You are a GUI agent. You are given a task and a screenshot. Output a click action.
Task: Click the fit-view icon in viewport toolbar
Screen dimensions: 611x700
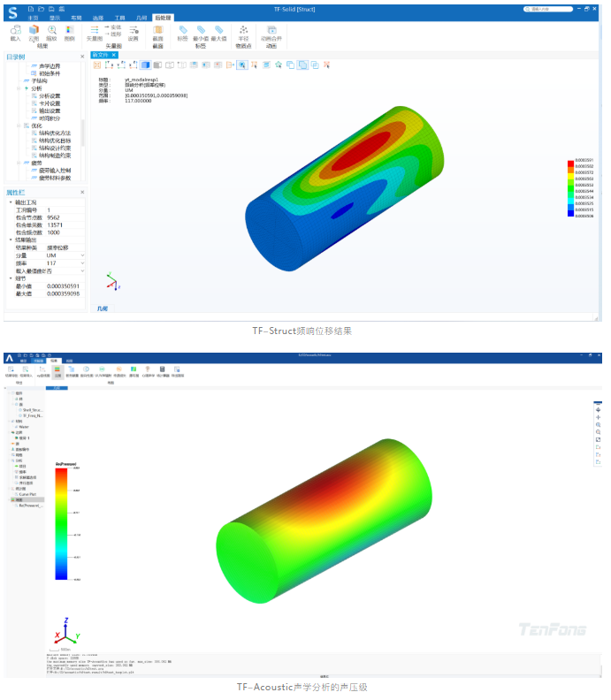pos(97,65)
